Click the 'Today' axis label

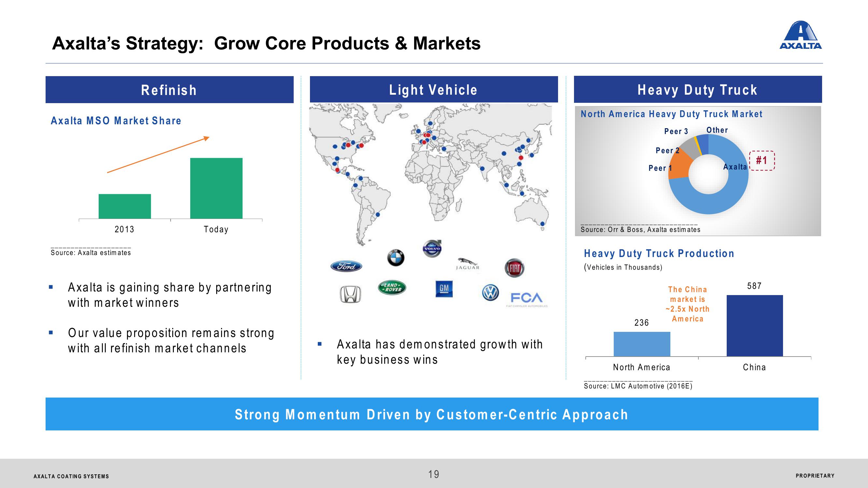pos(216,229)
